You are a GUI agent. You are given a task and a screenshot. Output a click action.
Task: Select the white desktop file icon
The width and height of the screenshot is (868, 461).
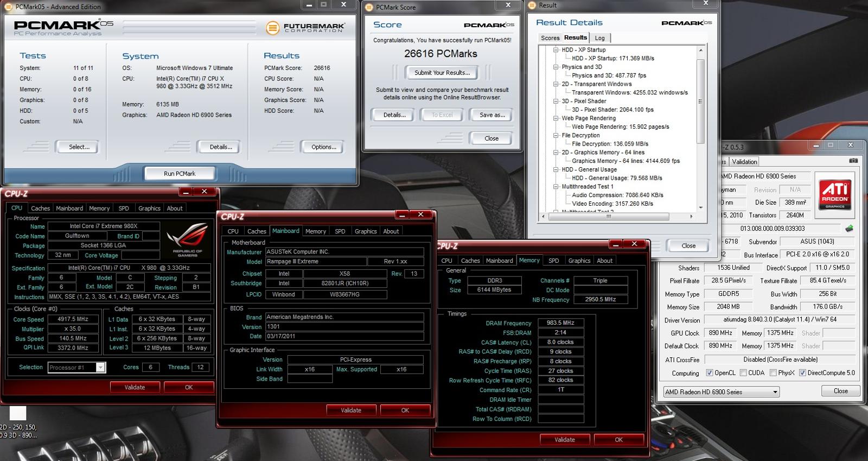pos(18,414)
